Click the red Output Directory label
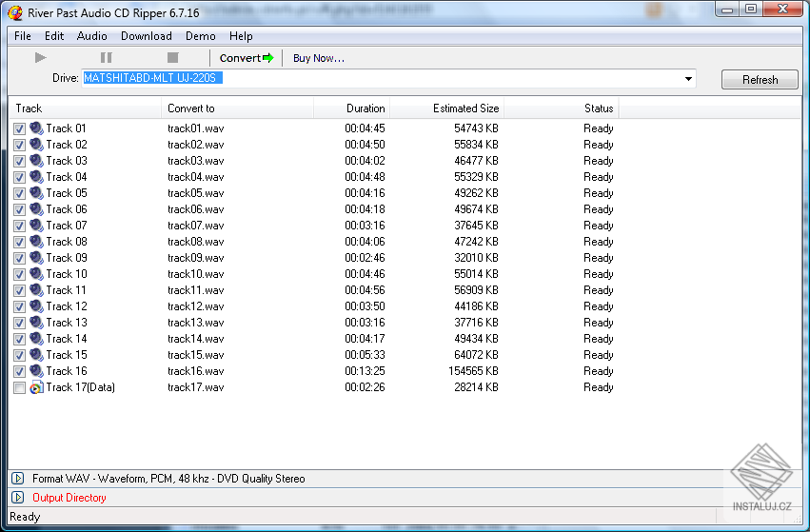This screenshot has width=810, height=532. pyautogui.click(x=69, y=498)
